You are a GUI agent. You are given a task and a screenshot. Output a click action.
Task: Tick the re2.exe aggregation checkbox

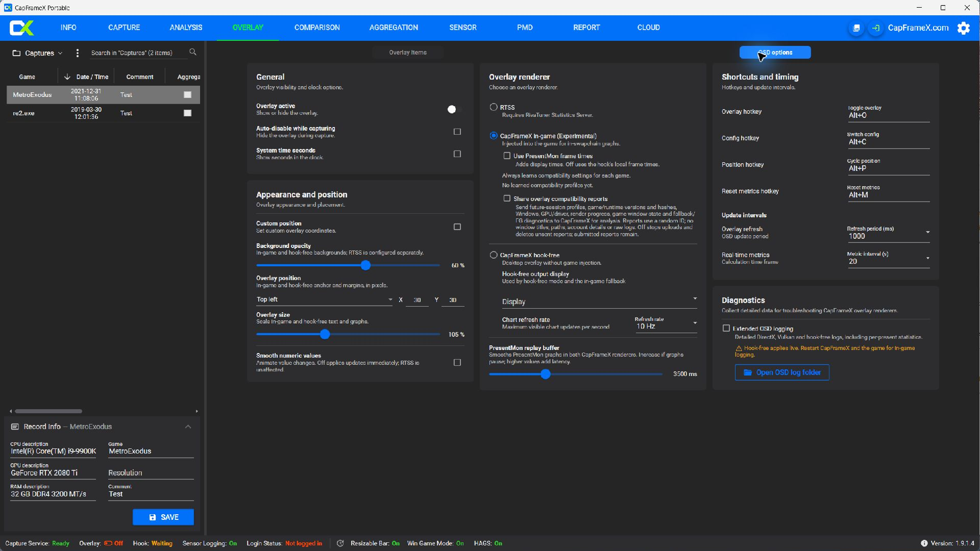(x=187, y=113)
